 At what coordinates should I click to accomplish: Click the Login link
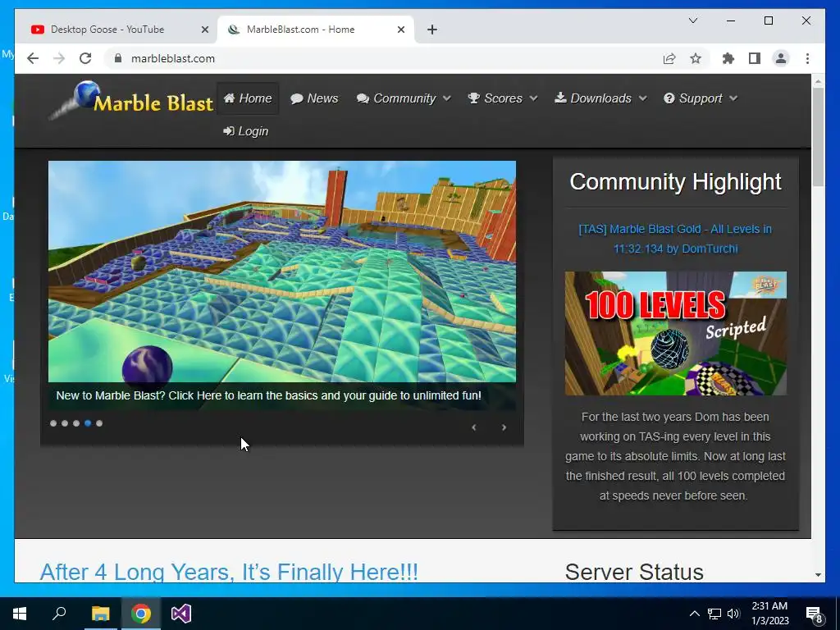click(x=246, y=131)
